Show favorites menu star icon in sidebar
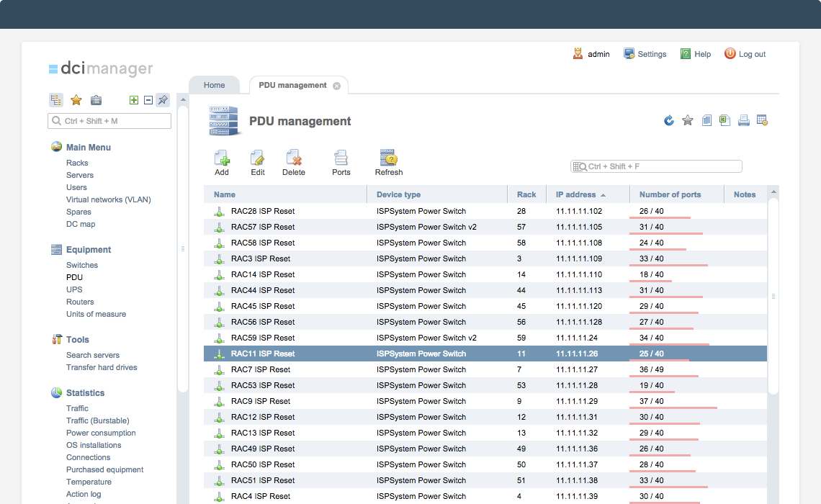Viewport: 821px width, 504px height. pos(76,100)
